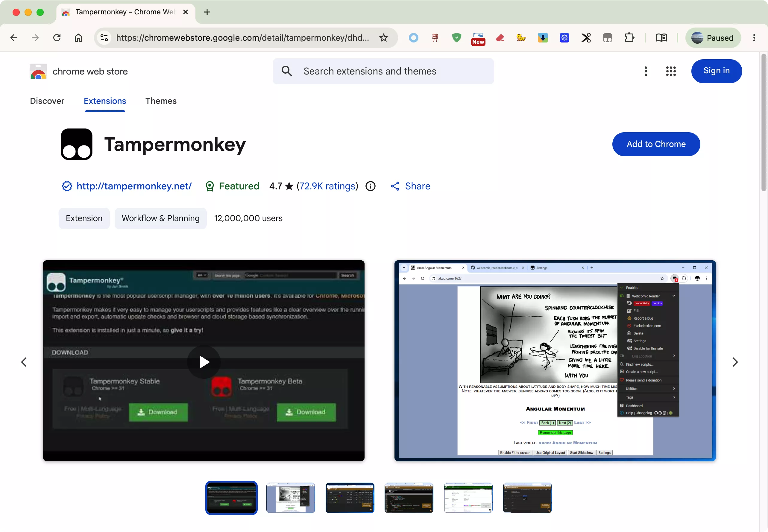Open a new browser tab
Screen dimensions: 768x532
pos(207,12)
